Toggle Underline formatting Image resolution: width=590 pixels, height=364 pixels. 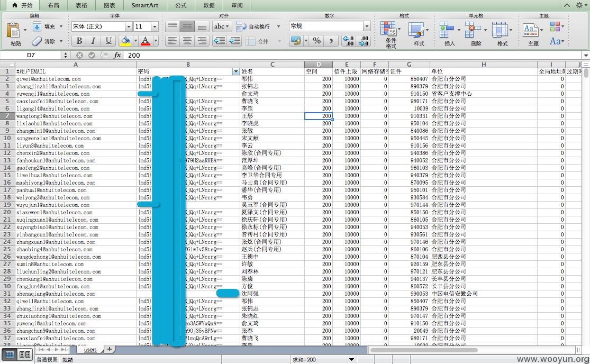coord(108,41)
